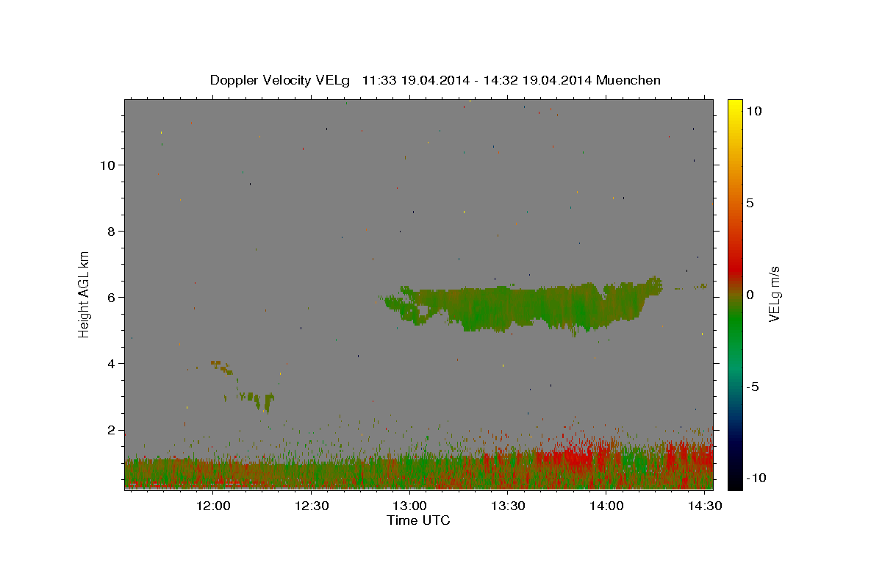Click the 'Muenchen' location label in the title

click(628, 80)
